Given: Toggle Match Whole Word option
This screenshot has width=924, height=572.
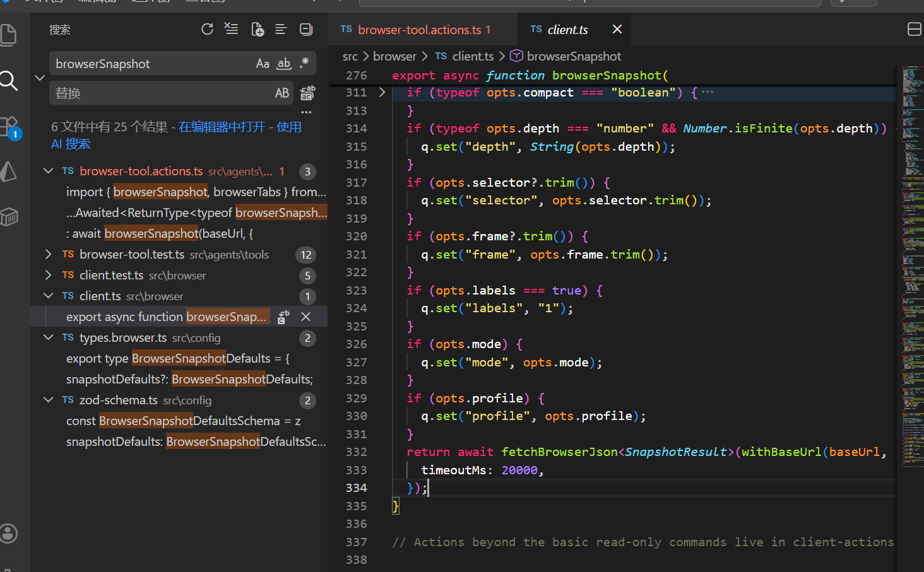Looking at the screenshot, I should 284,64.
